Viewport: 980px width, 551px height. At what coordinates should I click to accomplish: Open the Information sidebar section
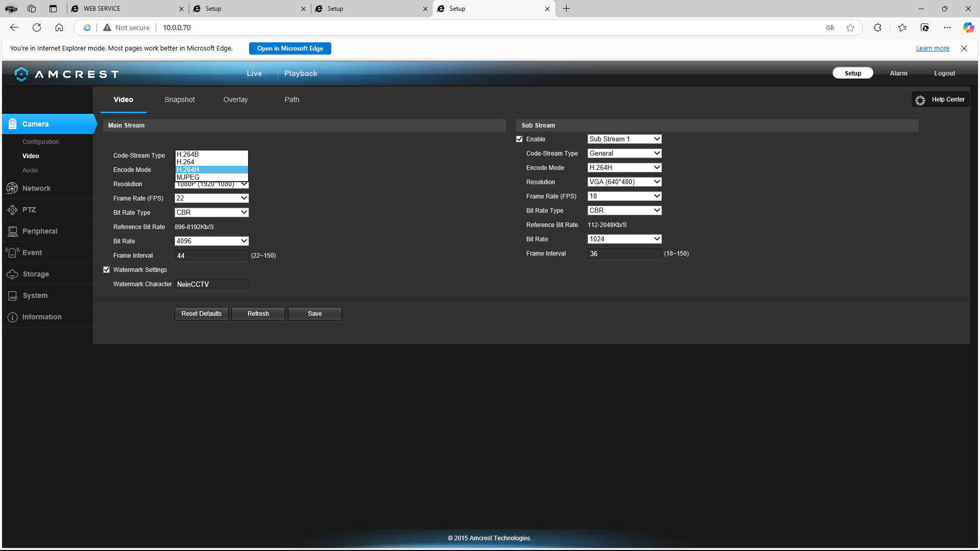[42, 317]
